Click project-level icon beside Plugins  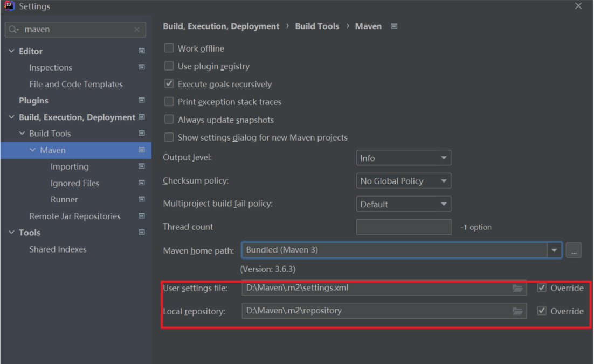(x=142, y=100)
